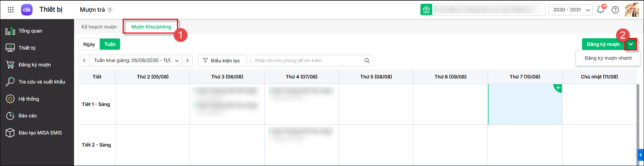Open the apps grid launcher icon

11,10
